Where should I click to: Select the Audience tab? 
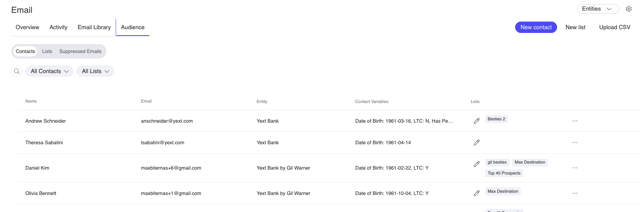click(x=133, y=27)
